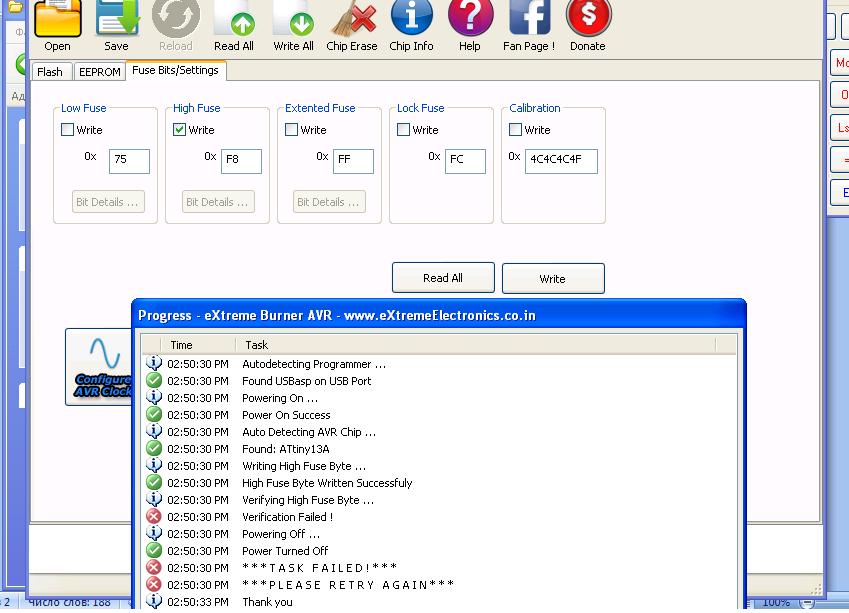Open the Configure AVR Clock tool
The height and width of the screenshot is (613, 849).
(x=99, y=366)
